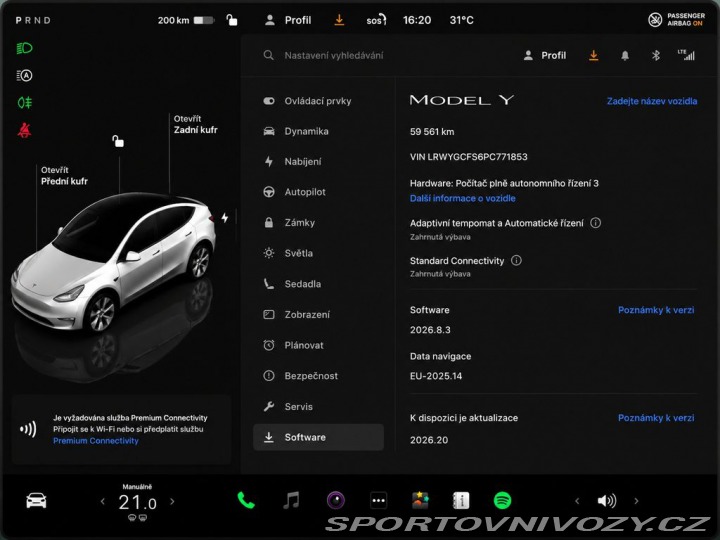Open the Světla menu
Screen dimensions: 720x540
318,253
